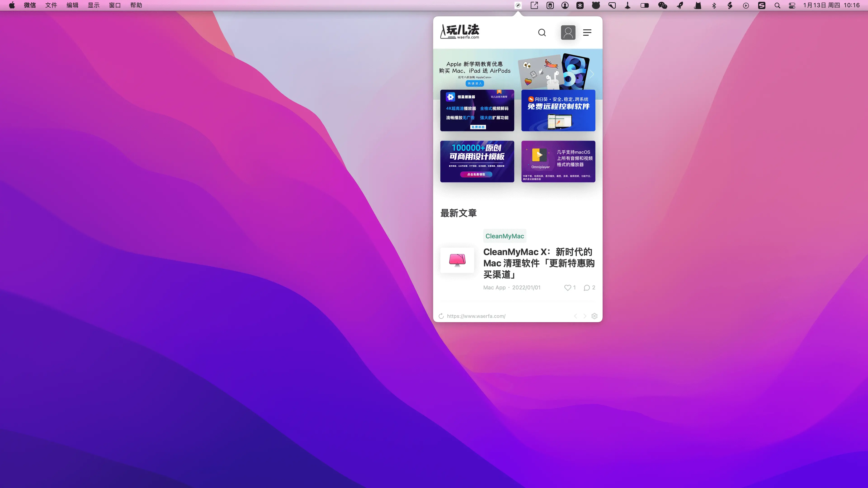Go back with the left arrow in popup footer
868x488 pixels.
(576, 316)
